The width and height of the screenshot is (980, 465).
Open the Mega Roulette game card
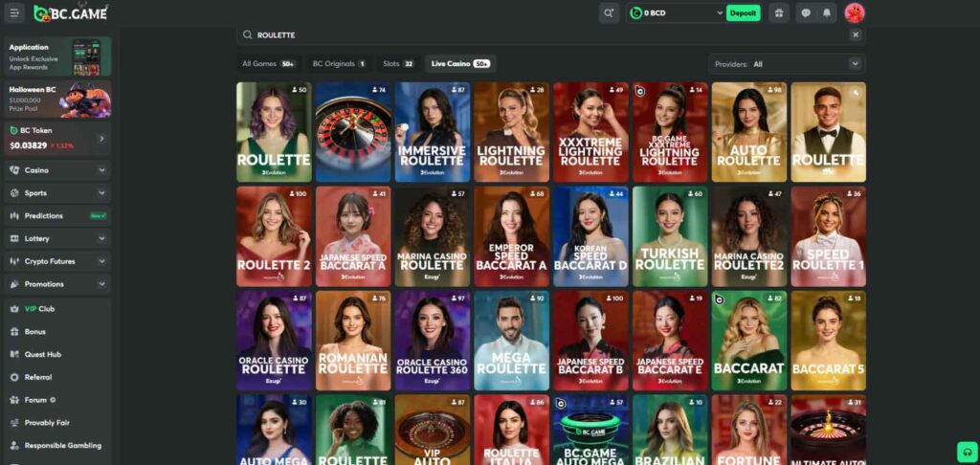click(x=511, y=341)
